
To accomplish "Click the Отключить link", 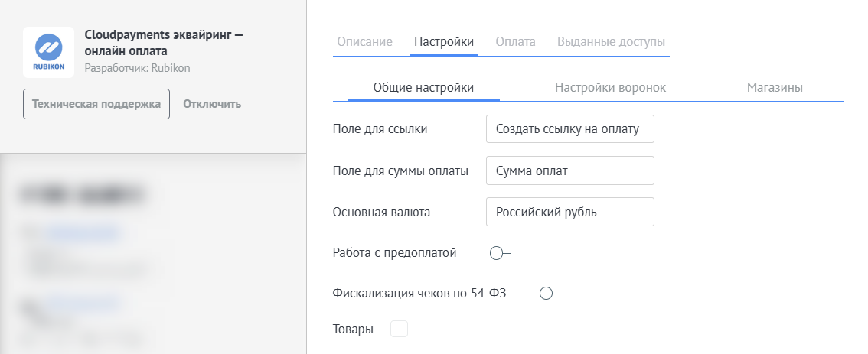I will pos(212,104).
